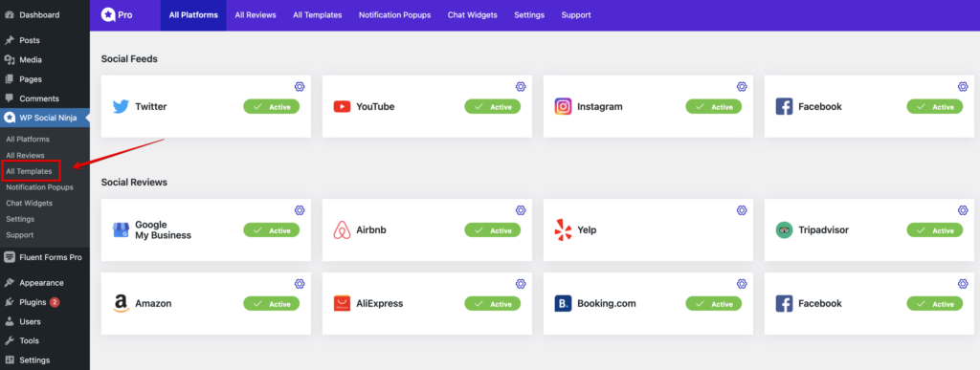The width and height of the screenshot is (980, 370).
Task: Open settings gear on the AliExpress card
Action: coord(521,284)
